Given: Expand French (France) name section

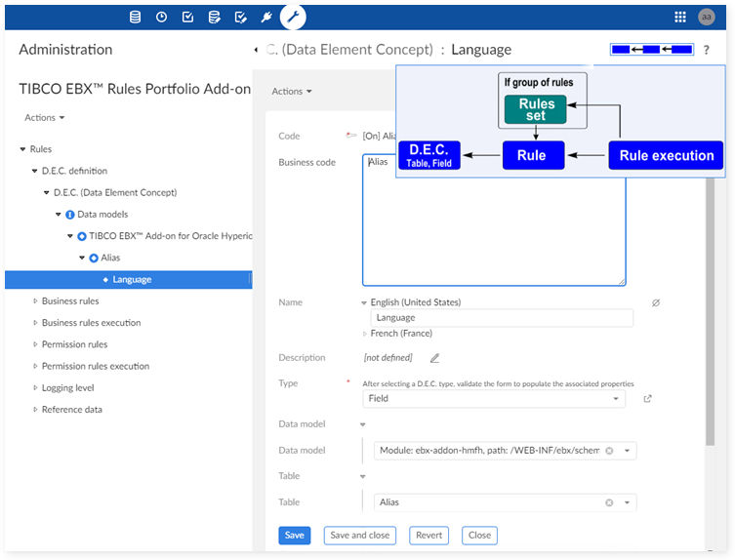Looking at the screenshot, I should (x=365, y=334).
